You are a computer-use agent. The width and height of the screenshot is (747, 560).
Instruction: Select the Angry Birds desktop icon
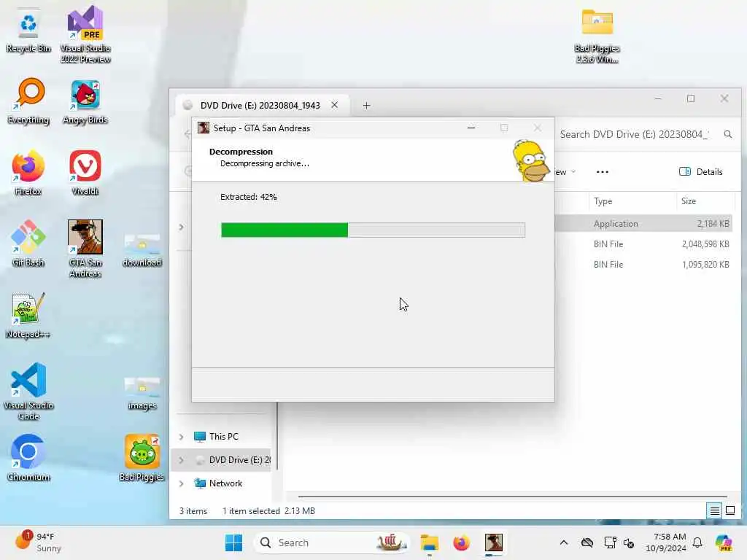tap(85, 101)
